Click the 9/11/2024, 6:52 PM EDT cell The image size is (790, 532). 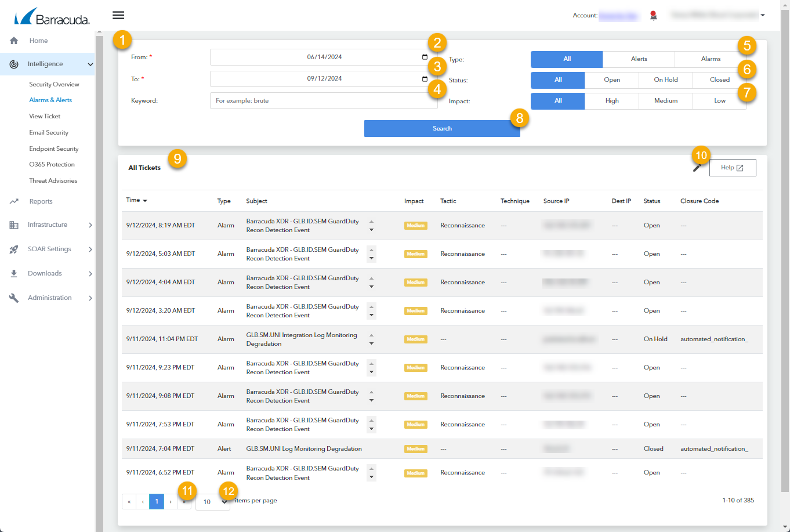point(160,473)
